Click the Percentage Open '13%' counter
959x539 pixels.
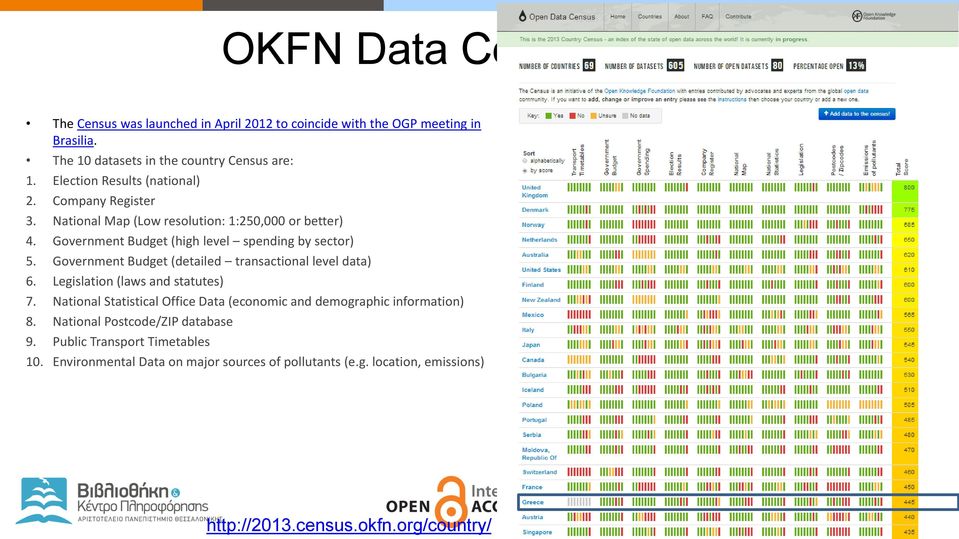tap(856, 65)
